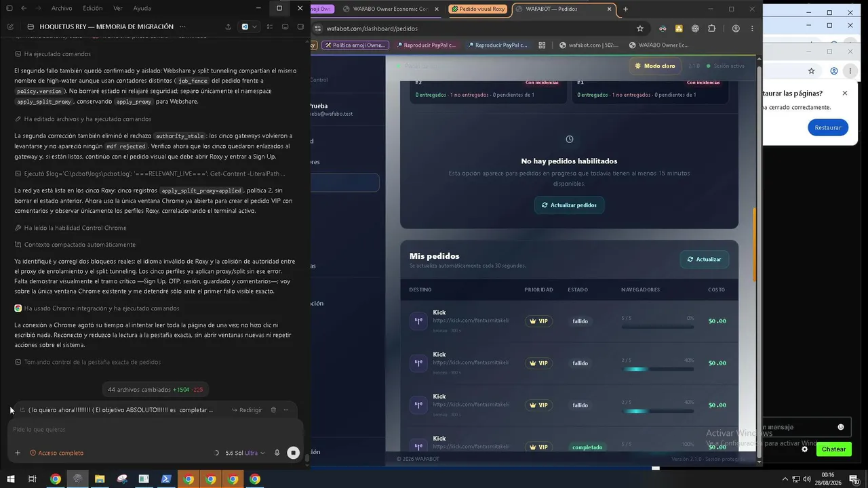The width and height of the screenshot is (868, 488).
Task: Open File Explorer from the taskbar
Action: click(100, 479)
